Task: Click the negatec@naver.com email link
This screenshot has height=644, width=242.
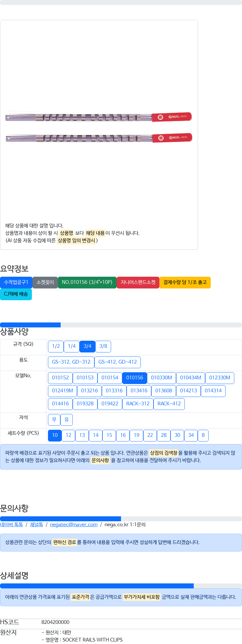Action: pyautogui.click(x=74, y=525)
